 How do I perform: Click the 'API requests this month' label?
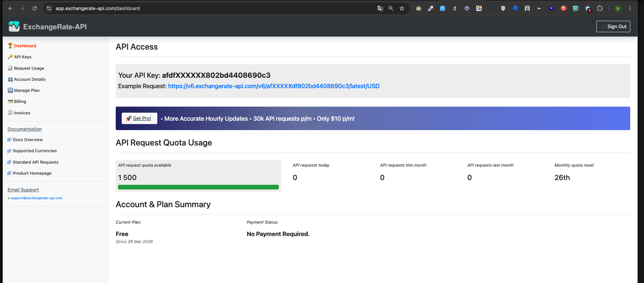pos(403,165)
